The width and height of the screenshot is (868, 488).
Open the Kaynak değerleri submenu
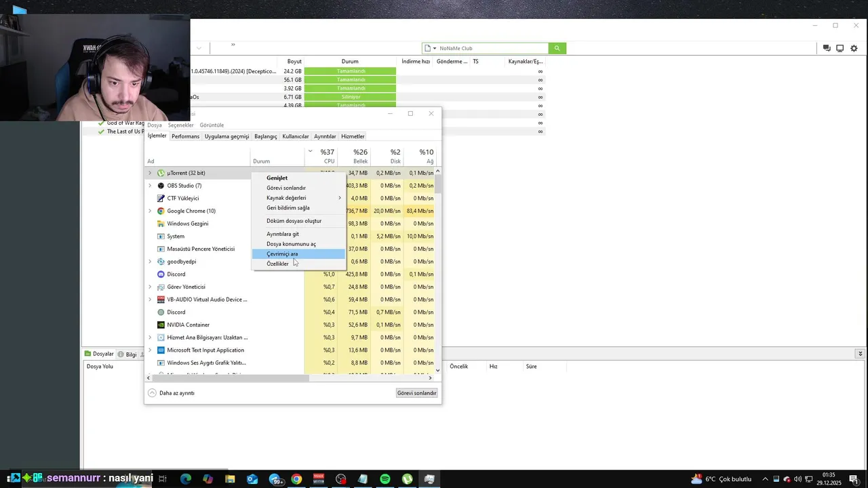pyautogui.click(x=298, y=198)
